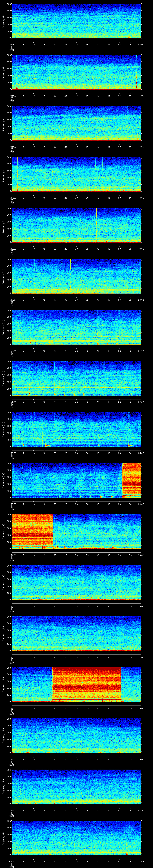Select the spectrogram panel starting at 1:45:00
Screen dimensions: 153x868
pyautogui.click(x=77, y=72)
